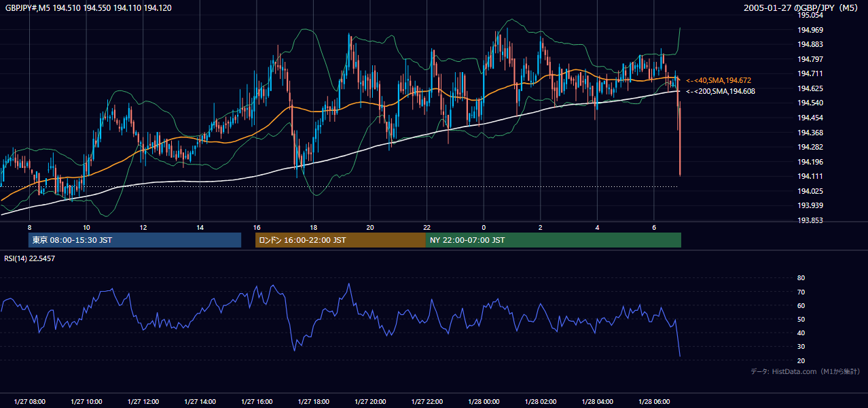
Task: Click price axis value 194.883
Action: [x=810, y=45]
